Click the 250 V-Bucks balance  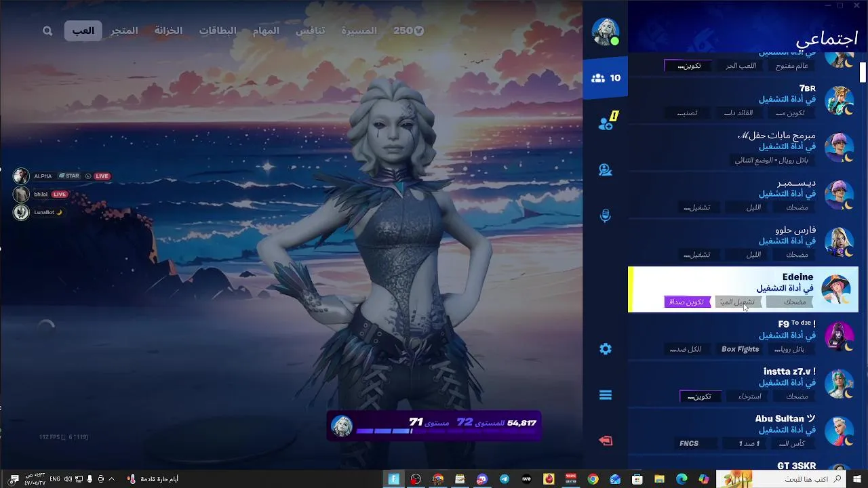pyautogui.click(x=408, y=30)
